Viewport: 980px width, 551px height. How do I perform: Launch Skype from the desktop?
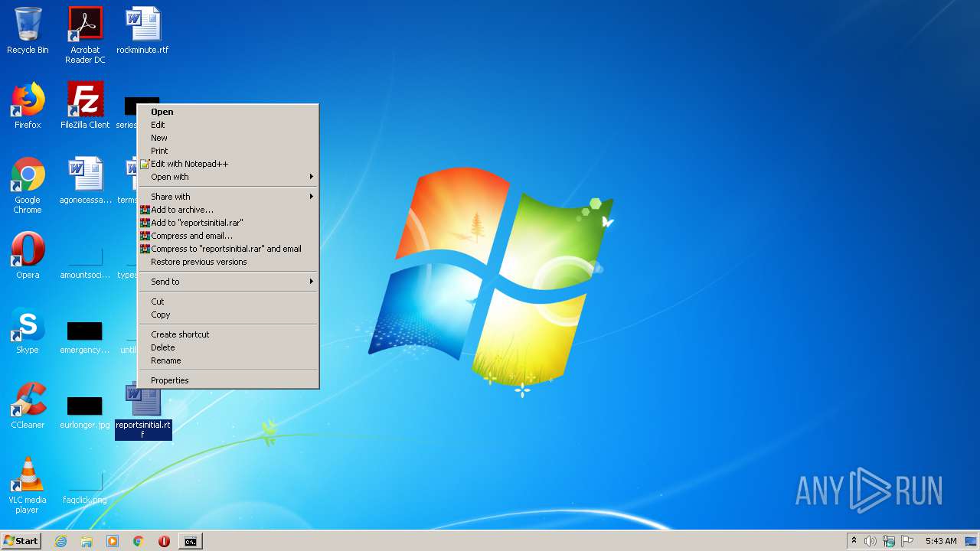pyautogui.click(x=28, y=331)
